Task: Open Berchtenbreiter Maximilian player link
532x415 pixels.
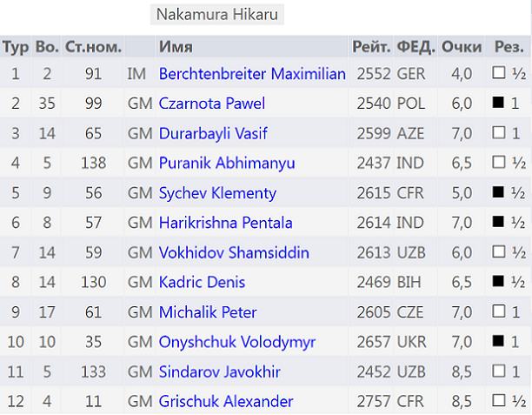Action: pos(252,74)
